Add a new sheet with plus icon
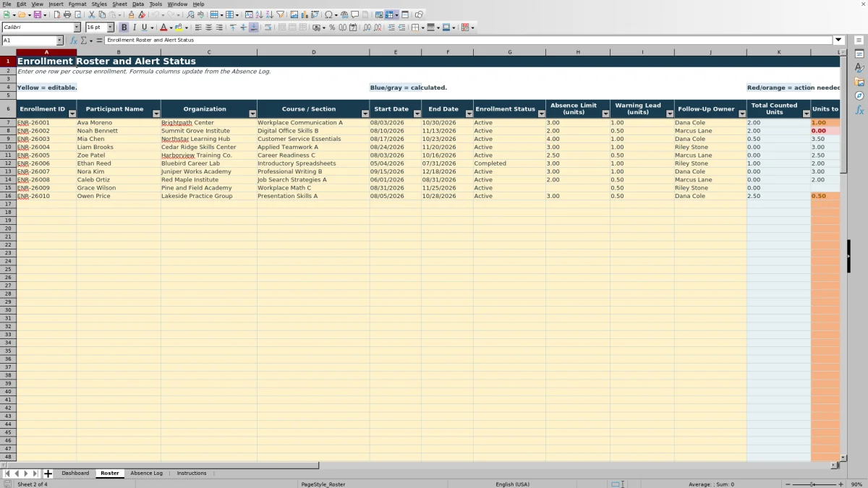 (48, 474)
